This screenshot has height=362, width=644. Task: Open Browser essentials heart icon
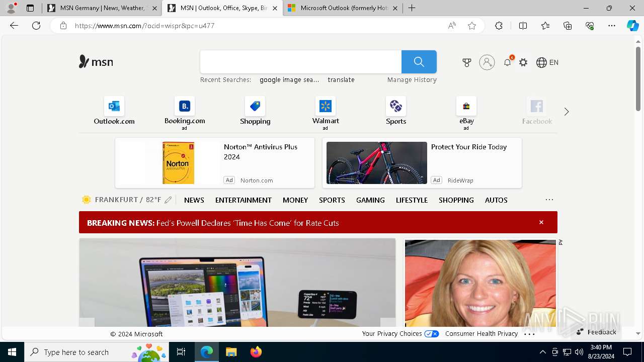pyautogui.click(x=590, y=26)
